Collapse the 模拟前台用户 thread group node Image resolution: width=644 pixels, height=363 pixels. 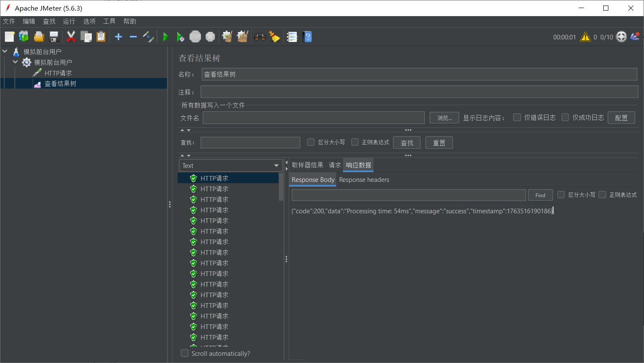[x=16, y=62]
